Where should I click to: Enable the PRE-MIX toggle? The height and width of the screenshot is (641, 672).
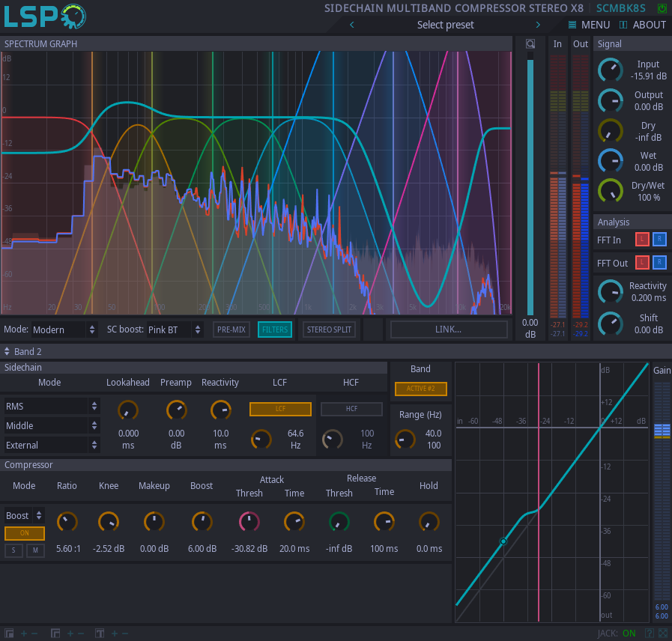pos(231,329)
